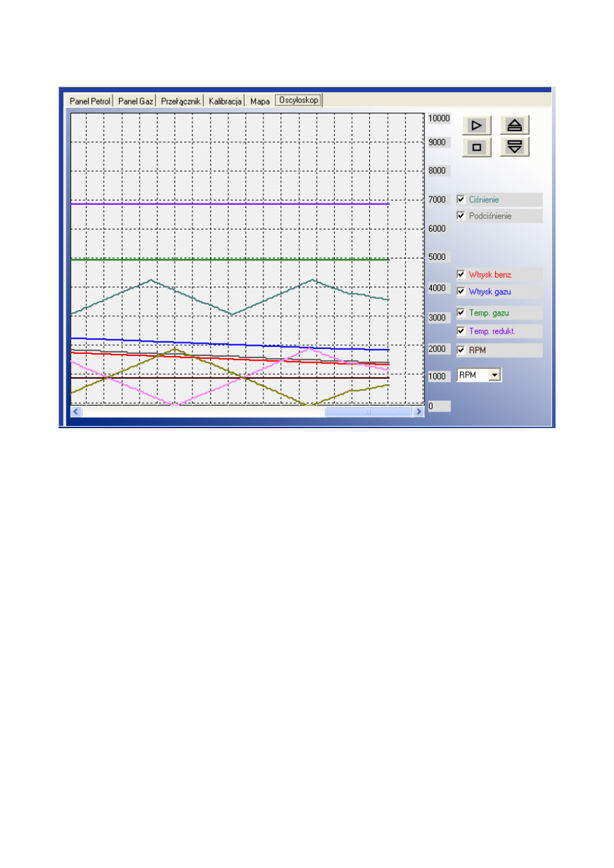Toggle the RPM checkbox
This screenshot has height=868, width=614.
pyautogui.click(x=461, y=350)
